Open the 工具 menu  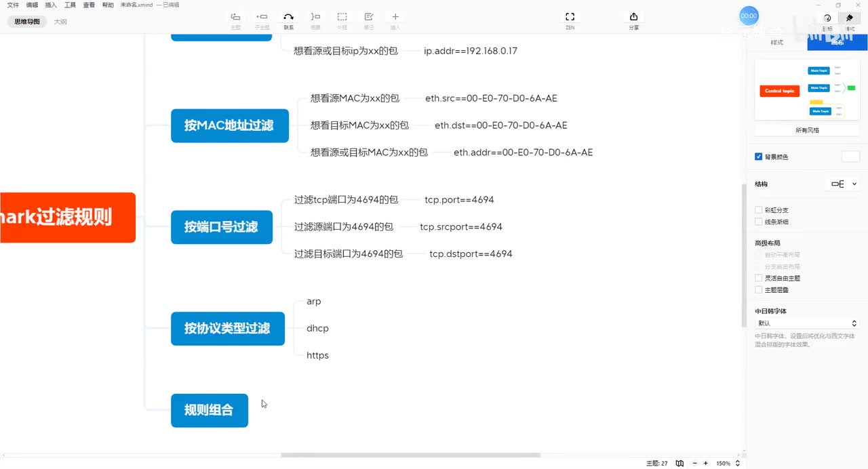click(70, 5)
